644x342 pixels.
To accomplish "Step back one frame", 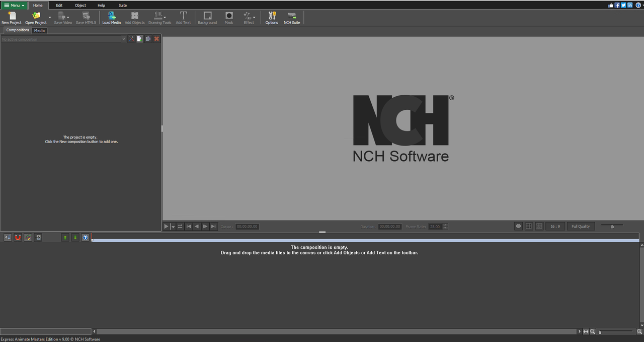I will [197, 227].
